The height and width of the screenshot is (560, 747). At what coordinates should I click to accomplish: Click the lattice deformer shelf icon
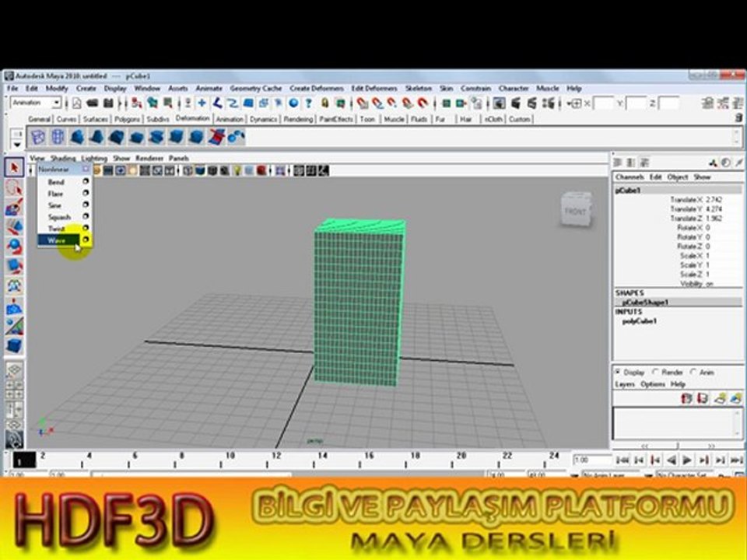coord(37,138)
